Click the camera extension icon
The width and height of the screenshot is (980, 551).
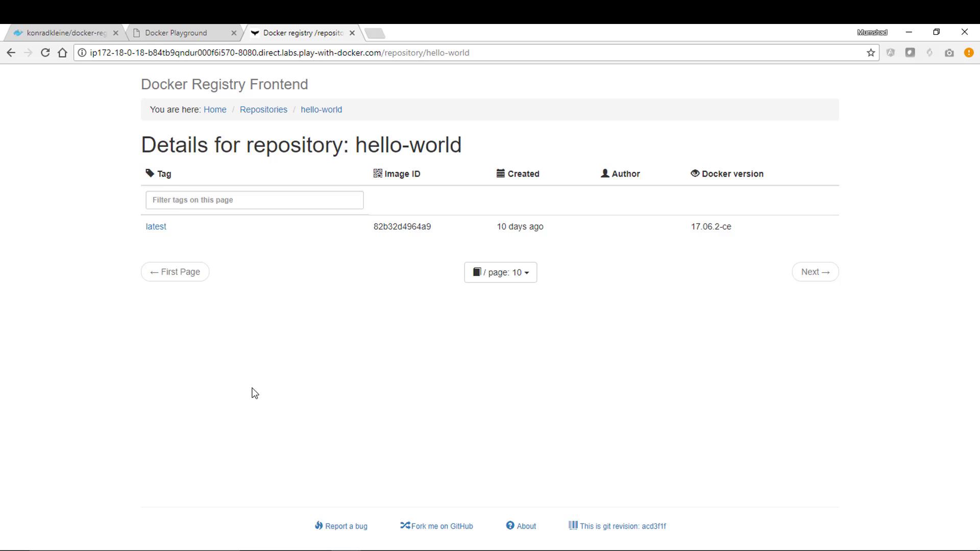pos(949,53)
